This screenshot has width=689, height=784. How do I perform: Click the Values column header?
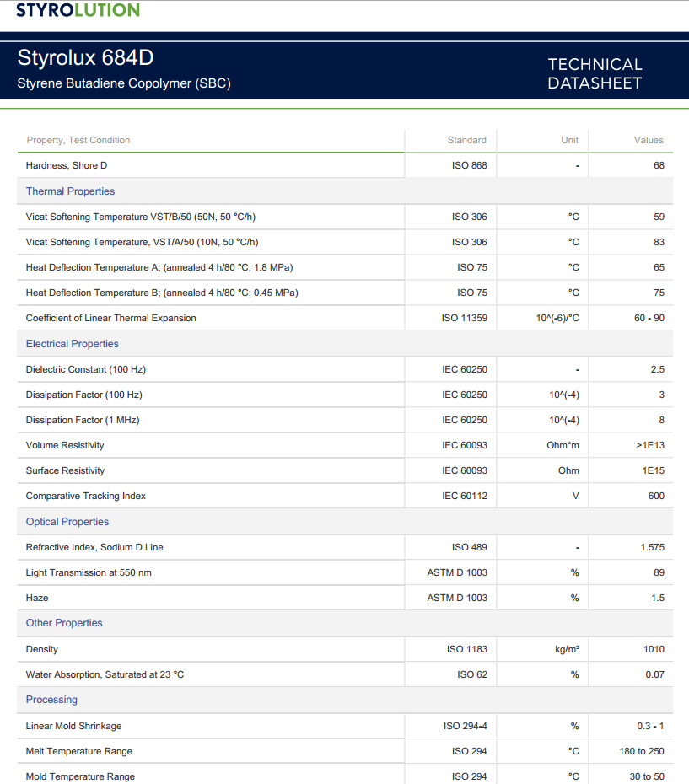(649, 140)
